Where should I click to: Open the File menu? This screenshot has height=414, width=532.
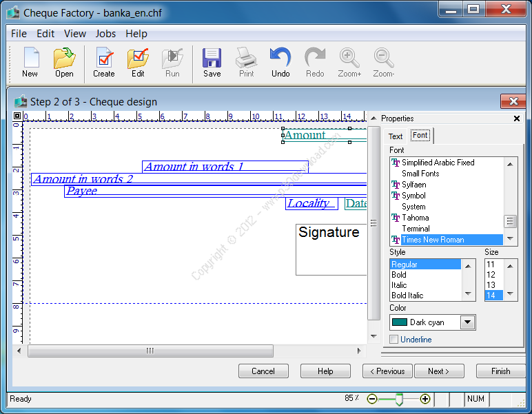19,34
